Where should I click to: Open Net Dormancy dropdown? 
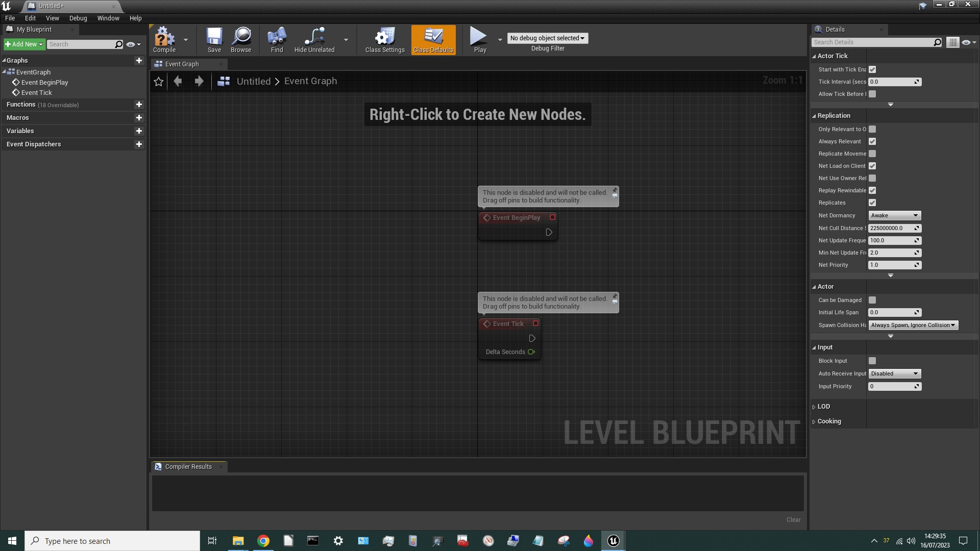click(x=894, y=215)
